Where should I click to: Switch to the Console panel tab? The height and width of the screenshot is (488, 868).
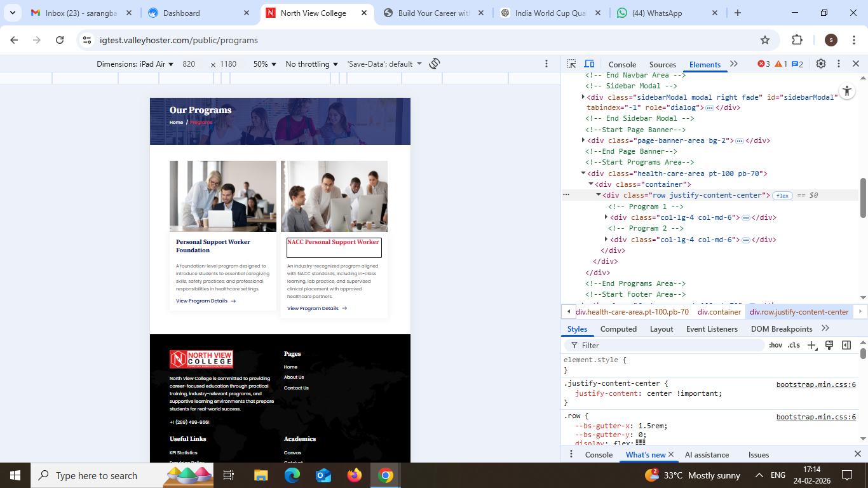(622, 64)
